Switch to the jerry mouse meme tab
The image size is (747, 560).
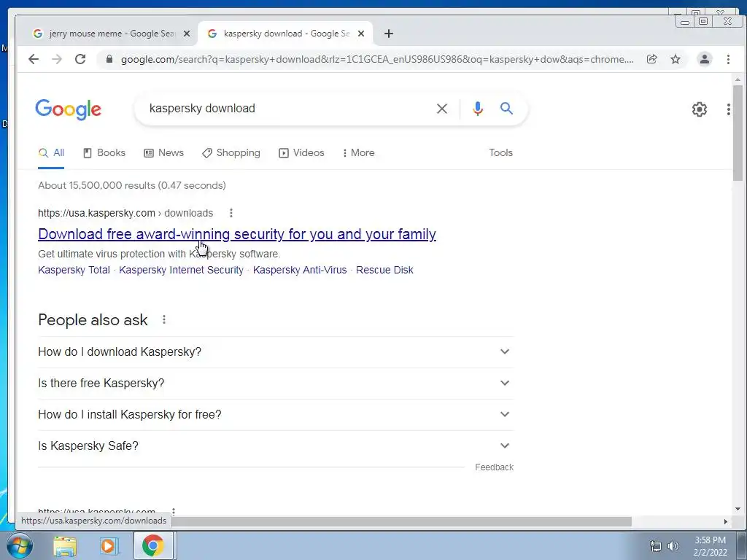(x=112, y=34)
